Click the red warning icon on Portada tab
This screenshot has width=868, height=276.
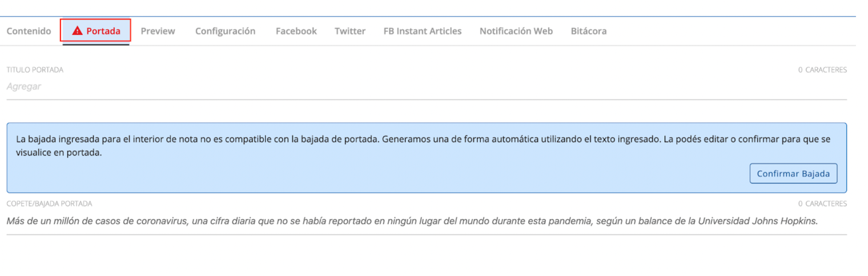tap(77, 31)
